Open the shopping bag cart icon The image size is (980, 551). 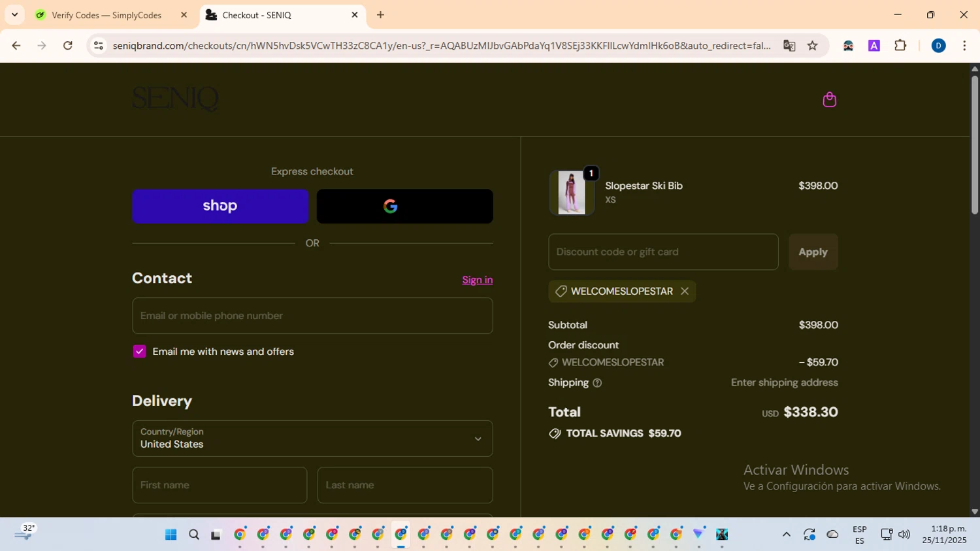(829, 99)
